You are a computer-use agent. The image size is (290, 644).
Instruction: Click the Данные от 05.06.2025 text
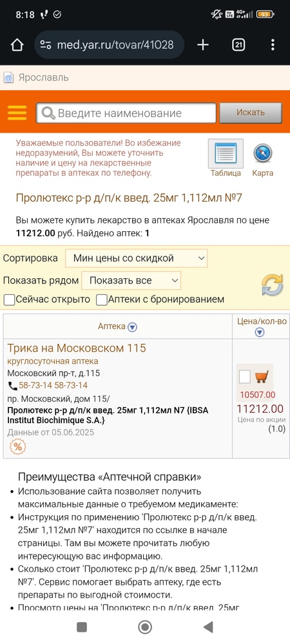click(x=50, y=433)
